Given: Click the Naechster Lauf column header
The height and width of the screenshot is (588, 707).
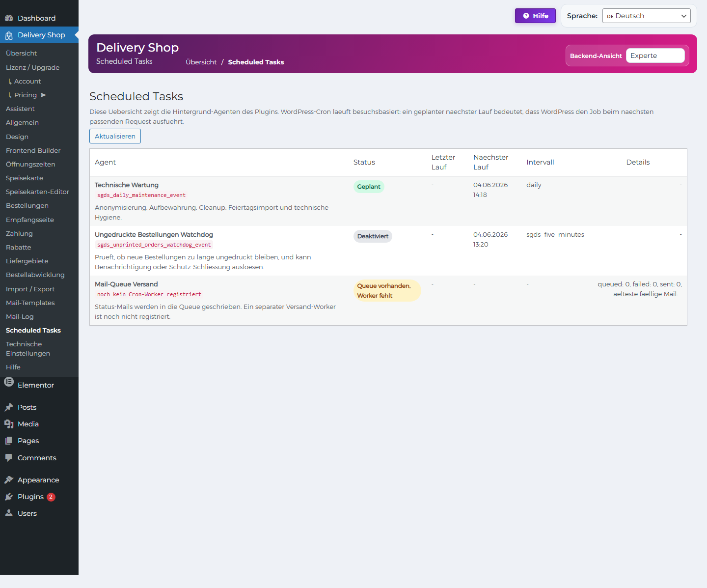Looking at the screenshot, I should point(490,162).
